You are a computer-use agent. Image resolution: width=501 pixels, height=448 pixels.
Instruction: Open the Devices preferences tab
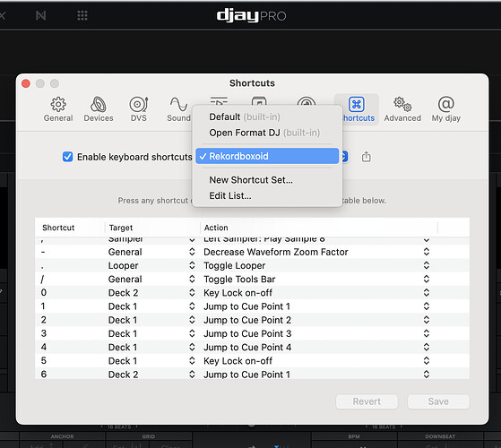(x=99, y=109)
